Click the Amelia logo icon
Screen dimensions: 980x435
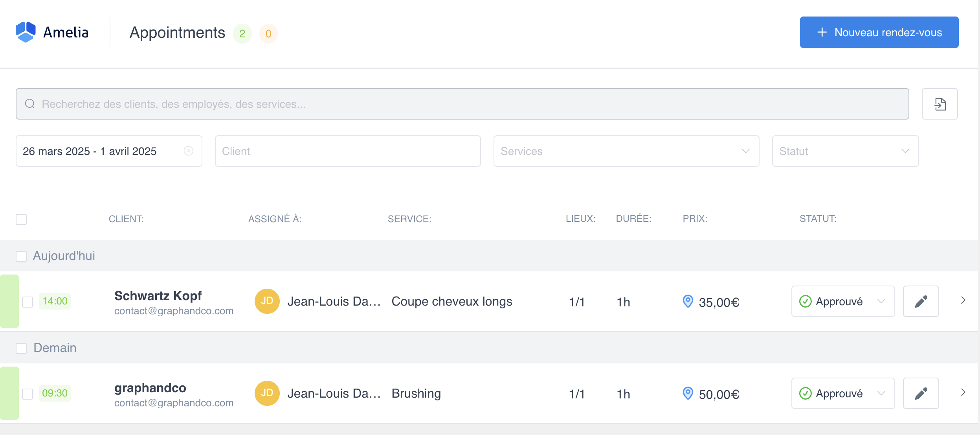click(x=26, y=32)
